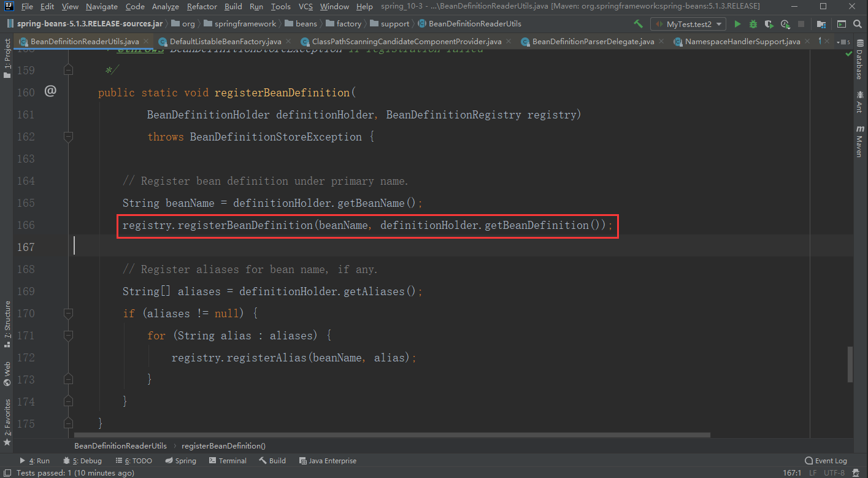Click the springframework breadcrumb in the navigation bar

pyautogui.click(x=240, y=24)
